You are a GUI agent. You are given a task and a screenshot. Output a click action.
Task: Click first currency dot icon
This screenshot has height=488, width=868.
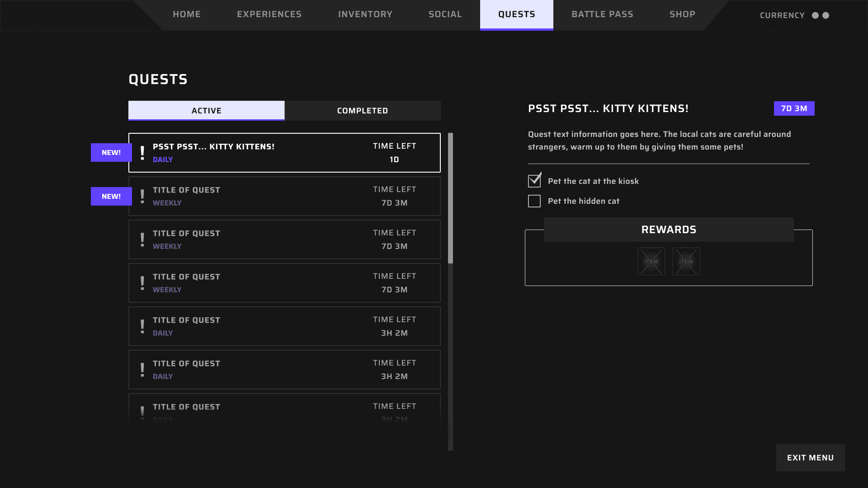(x=815, y=15)
